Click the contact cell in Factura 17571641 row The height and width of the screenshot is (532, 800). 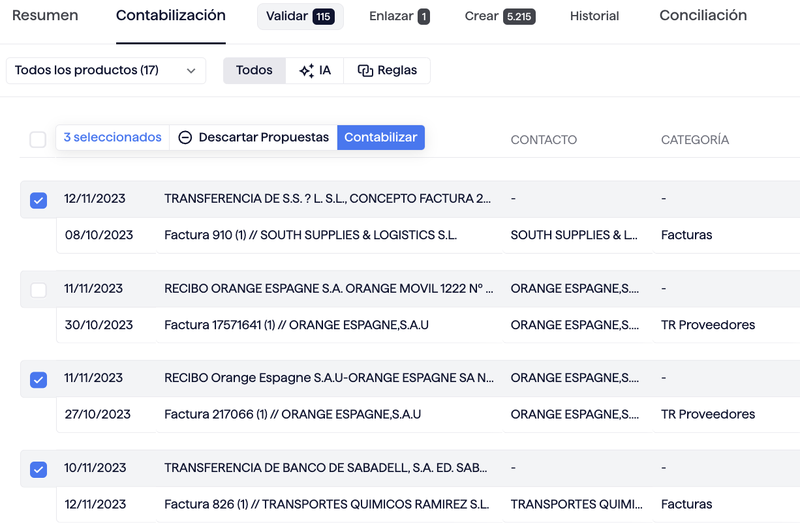point(575,325)
